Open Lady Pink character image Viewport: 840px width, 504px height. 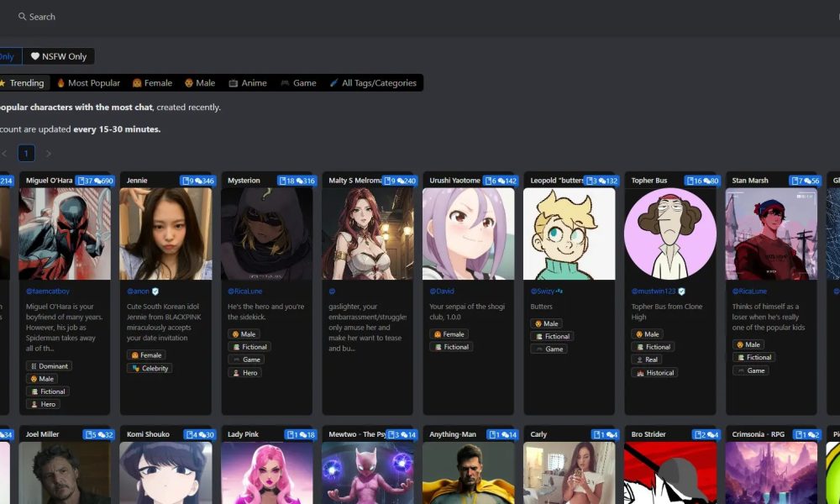267,473
